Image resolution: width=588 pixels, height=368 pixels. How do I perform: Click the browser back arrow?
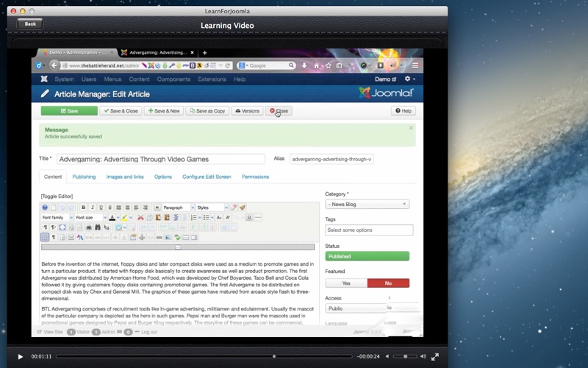pos(54,66)
